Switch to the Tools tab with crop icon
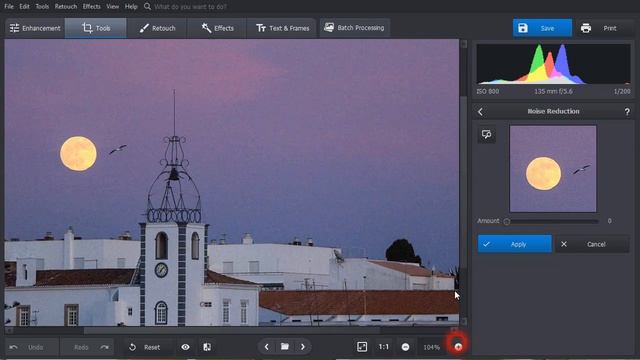The image size is (640, 360). point(96,28)
